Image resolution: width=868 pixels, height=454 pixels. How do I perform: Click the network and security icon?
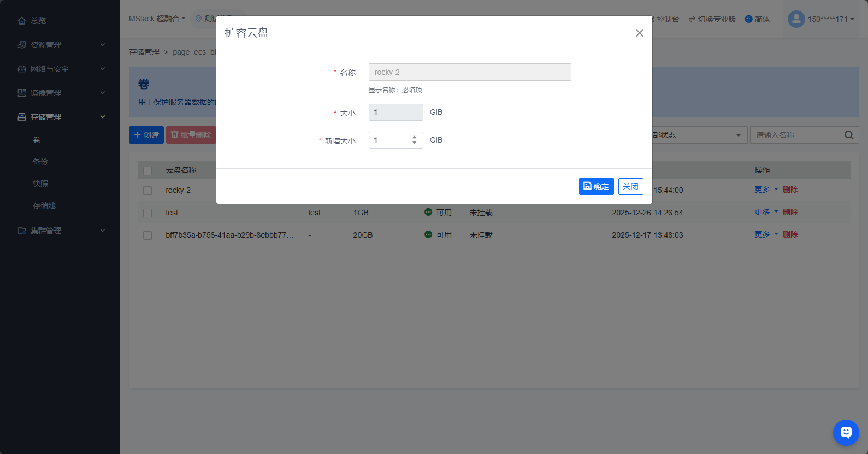tap(22, 69)
